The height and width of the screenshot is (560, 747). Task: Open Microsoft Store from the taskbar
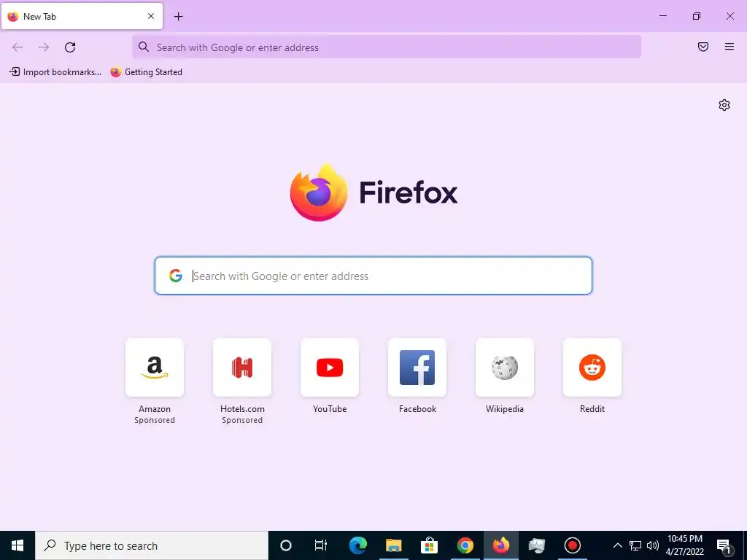click(429, 545)
